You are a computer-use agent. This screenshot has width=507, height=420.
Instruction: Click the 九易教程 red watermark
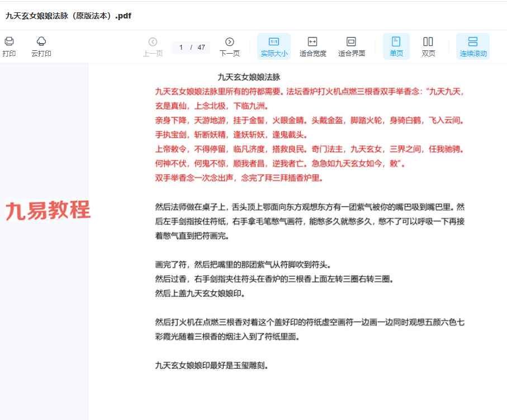click(x=48, y=210)
